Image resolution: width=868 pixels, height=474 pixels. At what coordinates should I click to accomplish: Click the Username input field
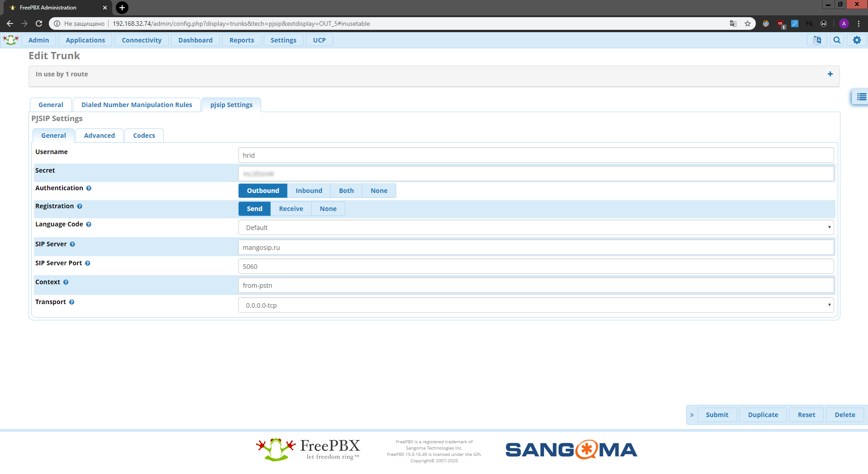pos(536,155)
